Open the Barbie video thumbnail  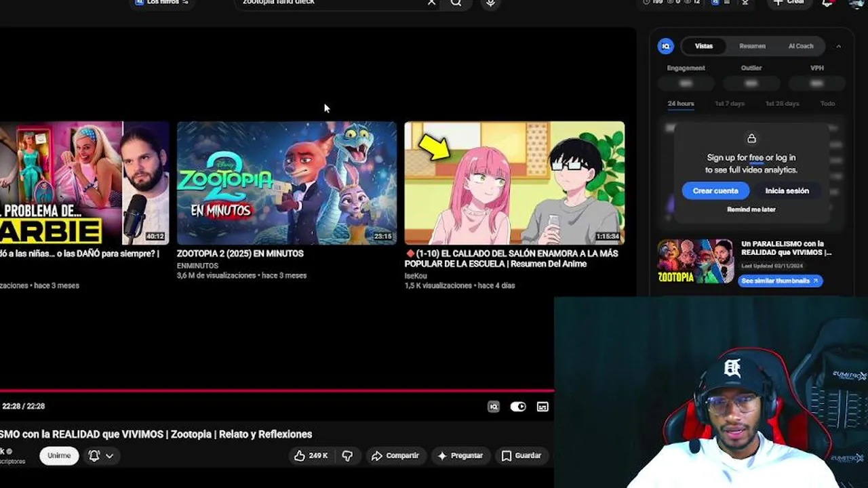click(x=84, y=183)
